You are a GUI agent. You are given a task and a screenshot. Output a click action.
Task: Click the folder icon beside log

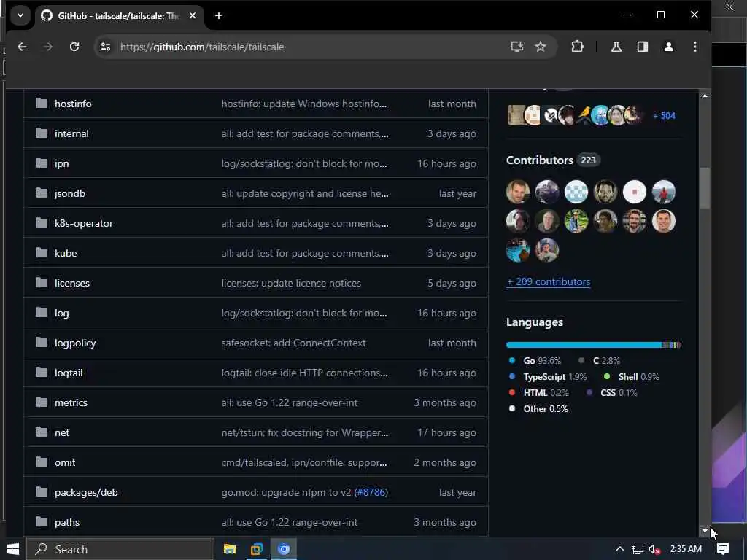(x=42, y=312)
